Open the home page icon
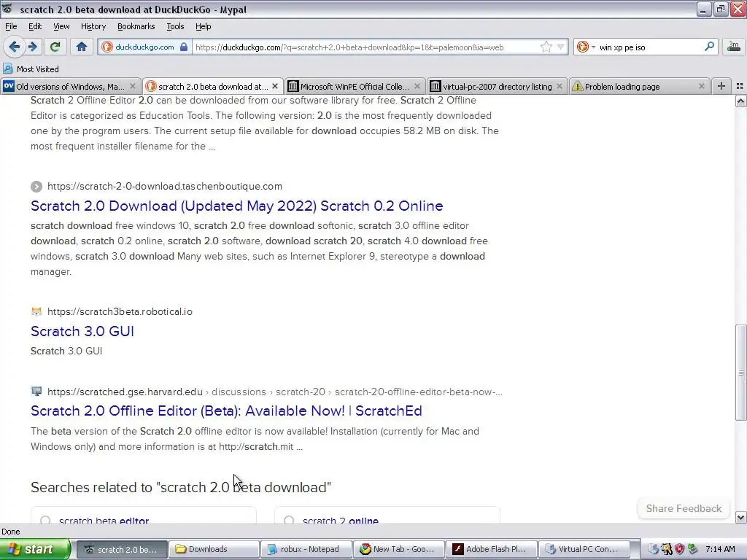 [x=82, y=47]
